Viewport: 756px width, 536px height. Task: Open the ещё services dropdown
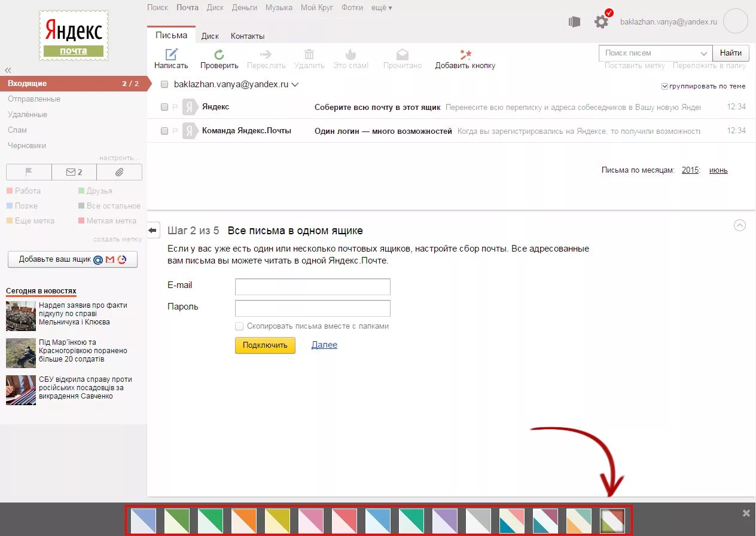click(382, 8)
